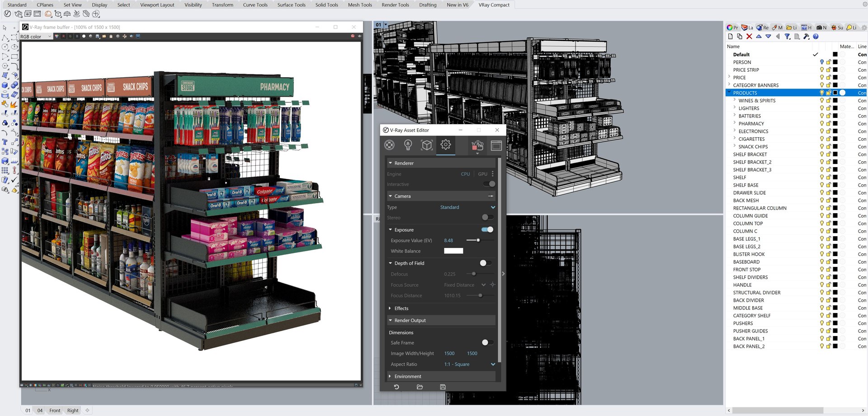Select the Text object tool in left toolbar
The image size is (868, 416).
pos(5,142)
